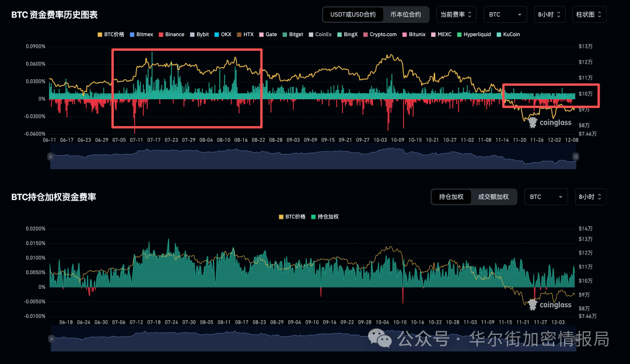Click the 12-08 date label on top chart
Image resolution: width=630 pixels, height=364 pixels.
pos(572,140)
